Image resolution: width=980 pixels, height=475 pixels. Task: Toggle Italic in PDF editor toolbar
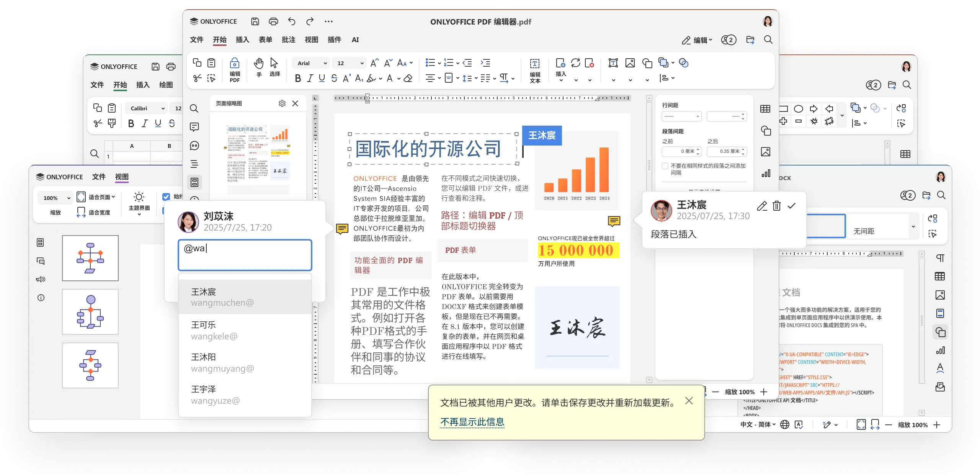[310, 79]
